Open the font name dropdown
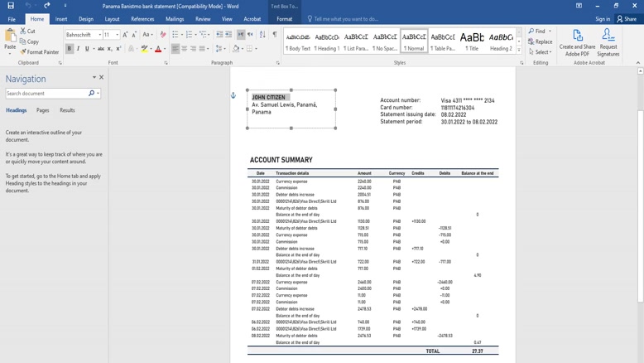This screenshot has width=644, height=363. pos(100,35)
